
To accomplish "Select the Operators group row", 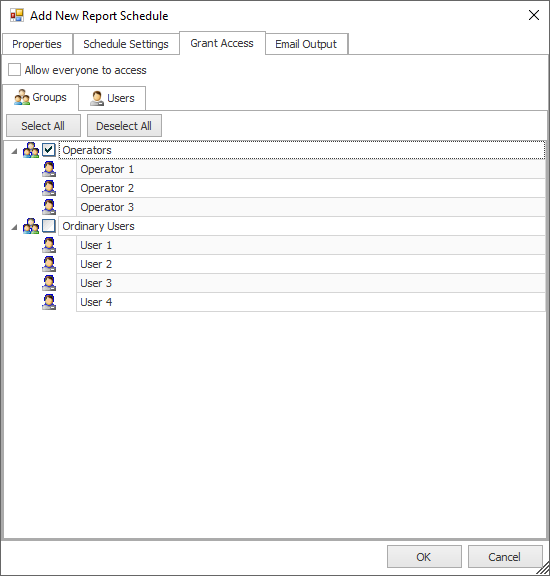I will [302, 150].
